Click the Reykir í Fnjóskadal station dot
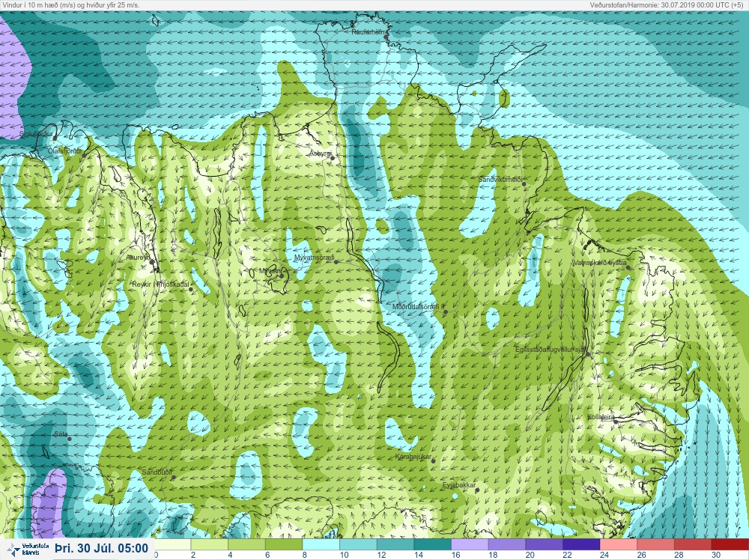Viewport: 749px width, 560px height. 191,289
